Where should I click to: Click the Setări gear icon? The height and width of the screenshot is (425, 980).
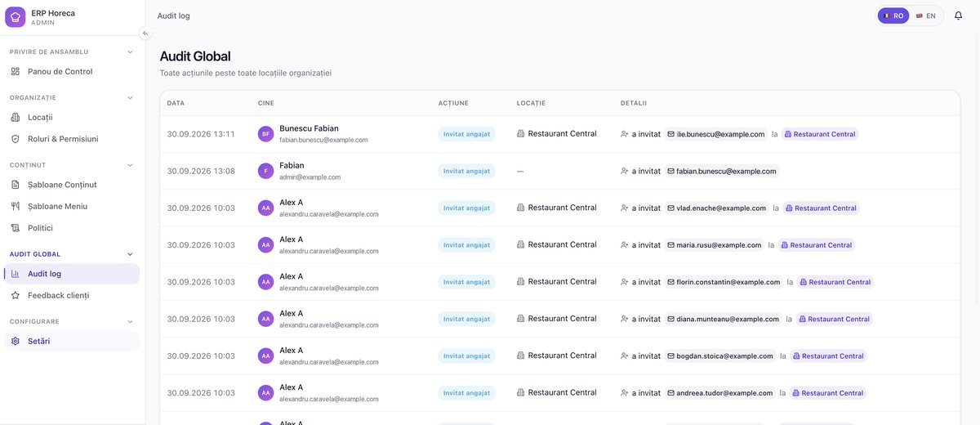coord(16,341)
